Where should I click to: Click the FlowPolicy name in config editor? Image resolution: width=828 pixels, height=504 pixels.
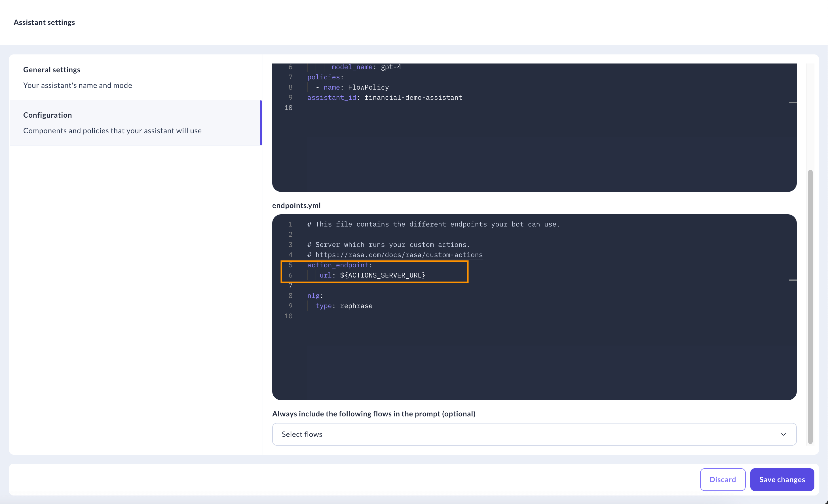pyautogui.click(x=368, y=87)
